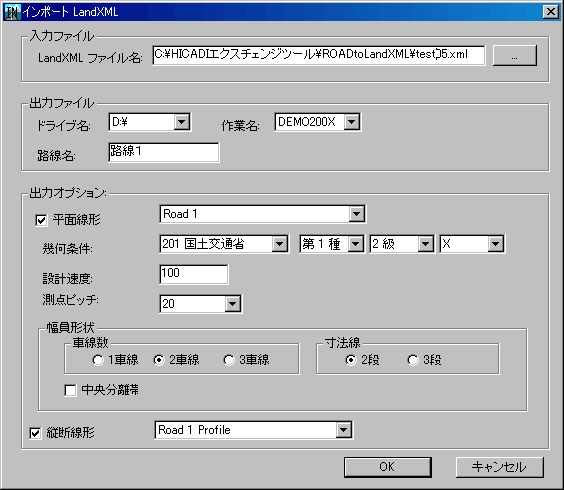
Task: Expand the 作業名 DEMO200X dropdown
Action: point(318,122)
